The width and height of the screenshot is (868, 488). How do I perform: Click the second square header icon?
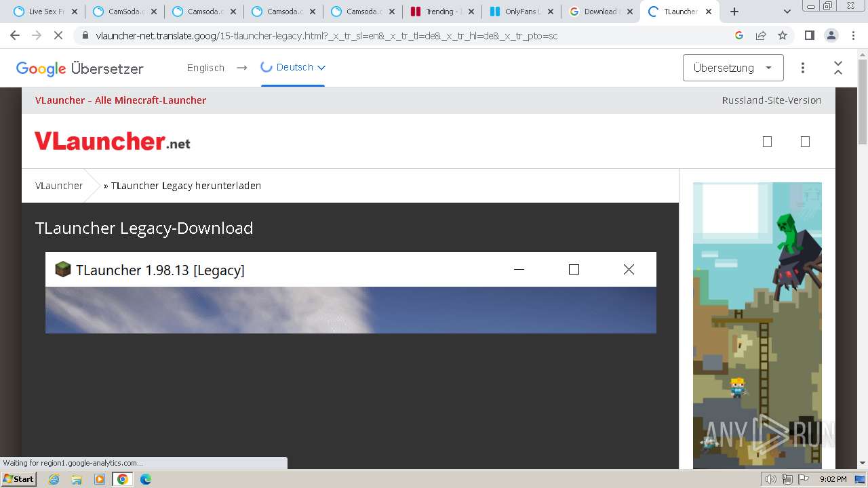[805, 142]
